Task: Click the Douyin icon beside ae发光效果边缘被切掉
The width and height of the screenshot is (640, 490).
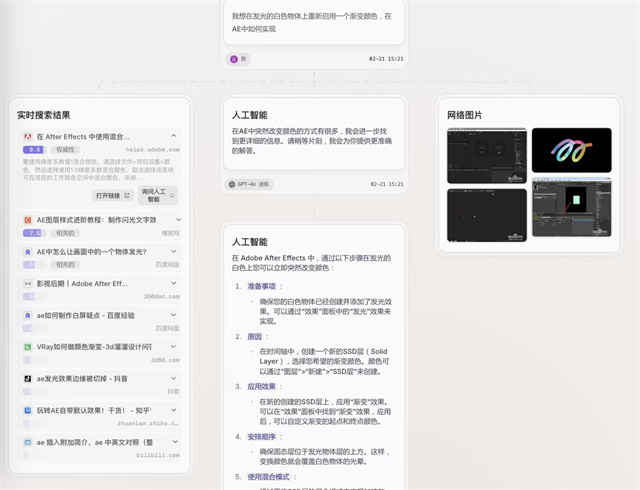Action: 28,379
